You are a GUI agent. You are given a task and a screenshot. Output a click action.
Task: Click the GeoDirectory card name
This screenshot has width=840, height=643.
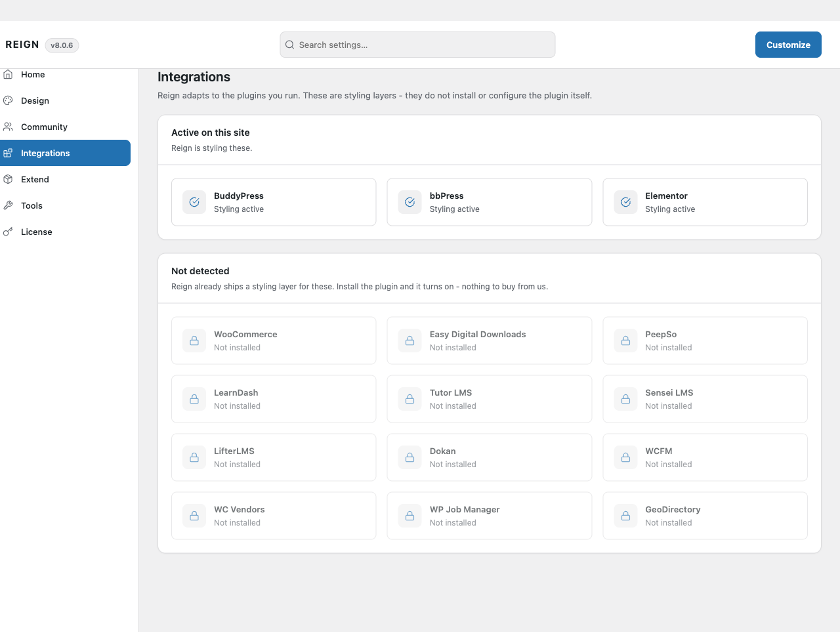pos(673,509)
